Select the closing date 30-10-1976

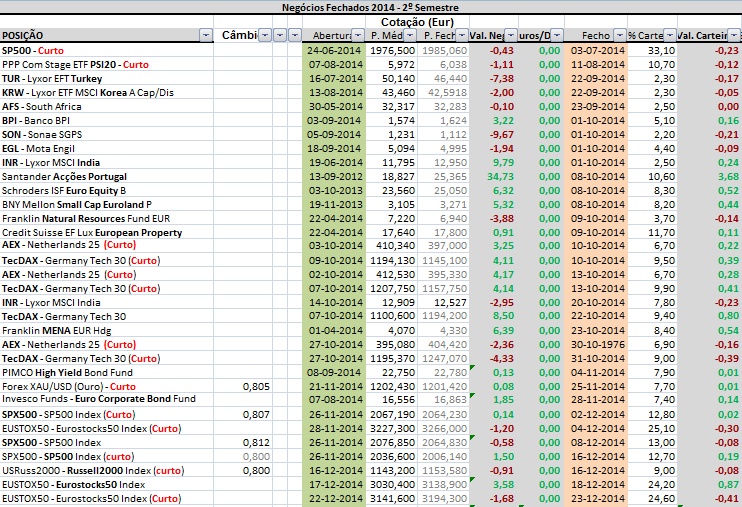[596, 345]
